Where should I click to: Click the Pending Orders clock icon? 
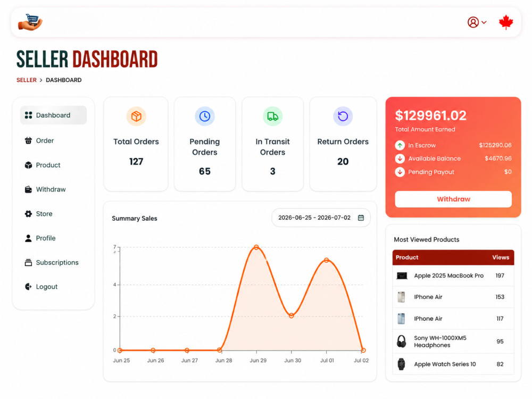point(205,116)
